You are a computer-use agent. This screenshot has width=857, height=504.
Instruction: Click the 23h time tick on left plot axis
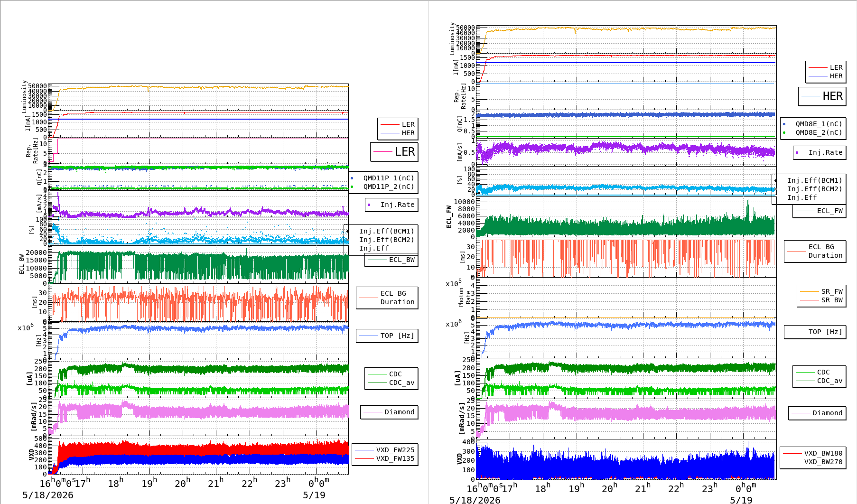tap(282, 483)
